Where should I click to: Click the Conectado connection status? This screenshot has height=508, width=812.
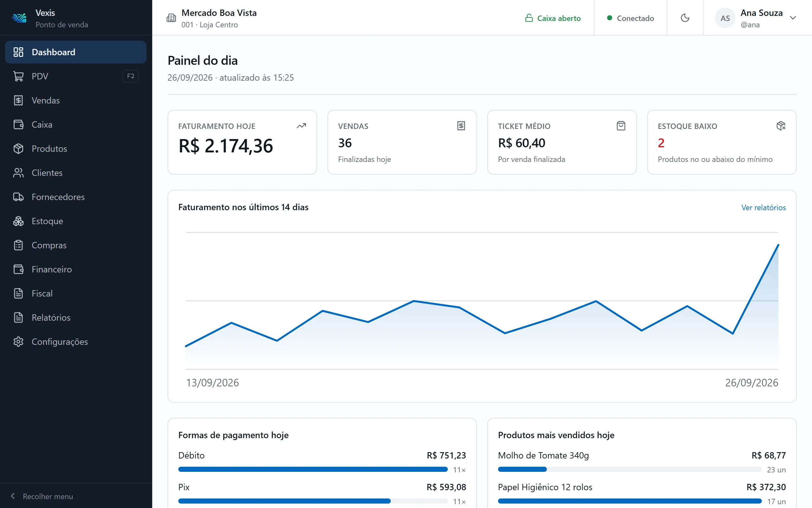click(631, 18)
